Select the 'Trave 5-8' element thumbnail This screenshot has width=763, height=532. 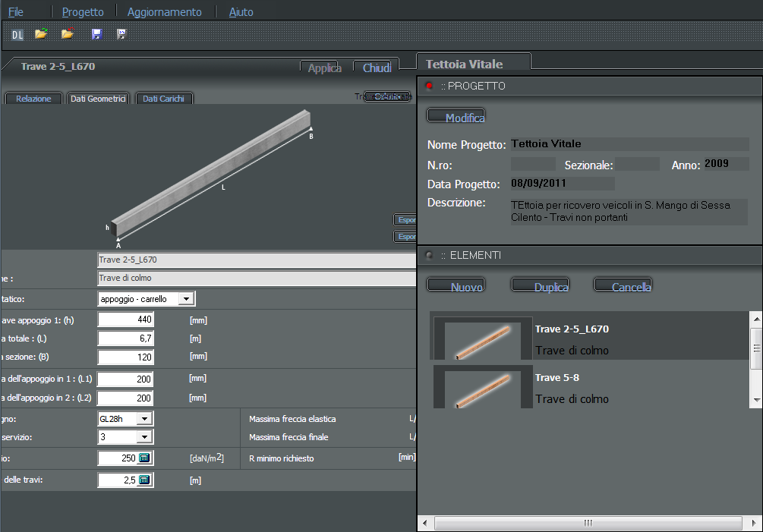[x=483, y=387]
